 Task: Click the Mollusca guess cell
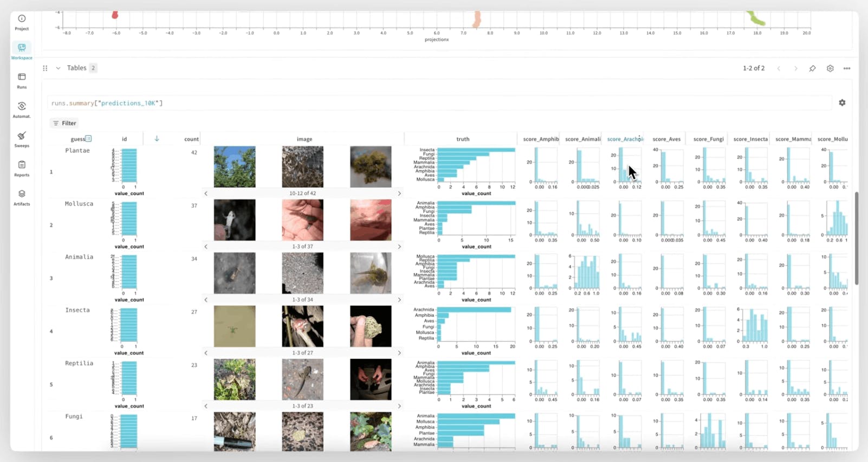[x=79, y=204]
